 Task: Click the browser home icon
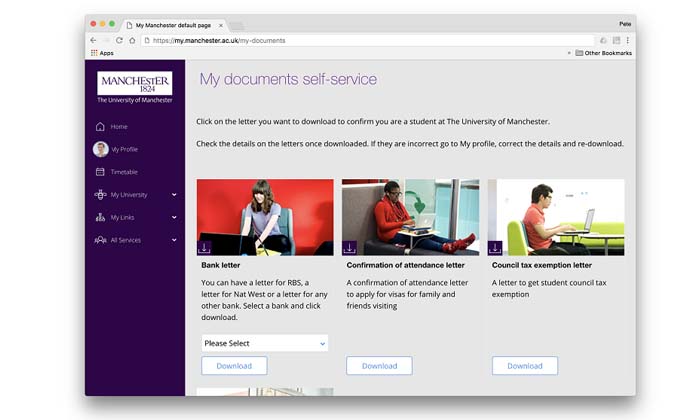coord(132,40)
